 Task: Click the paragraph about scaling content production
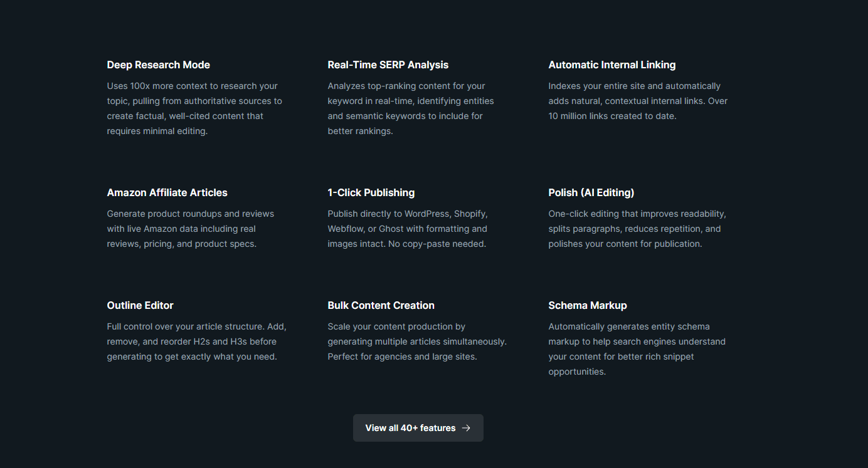click(x=417, y=341)
